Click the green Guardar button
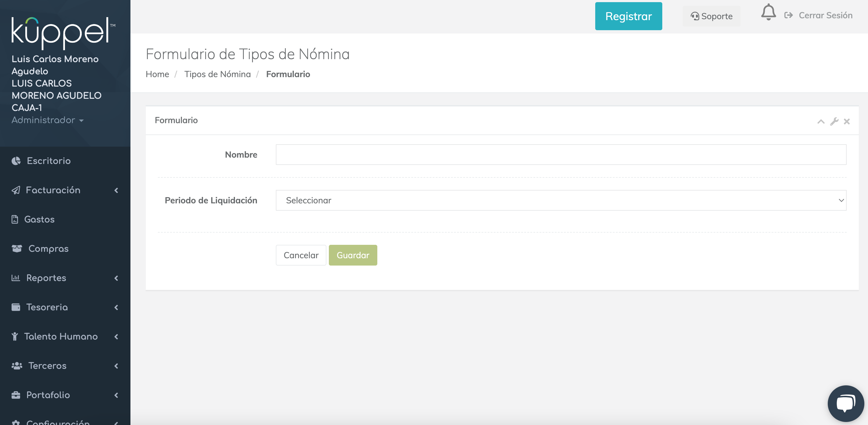 coord(352,255)
